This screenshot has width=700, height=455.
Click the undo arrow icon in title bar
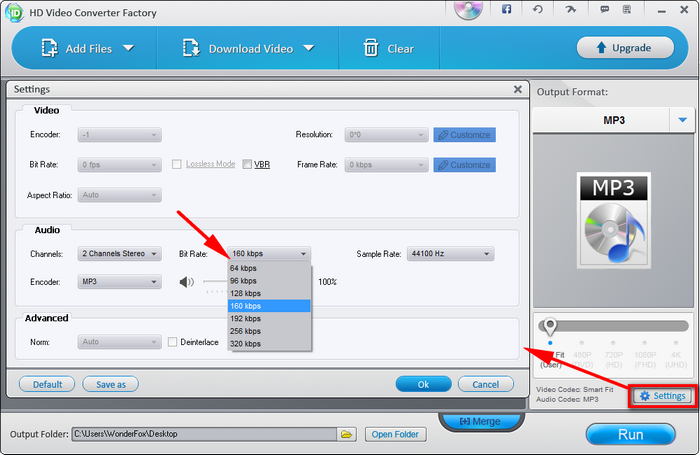coord(538,9)
